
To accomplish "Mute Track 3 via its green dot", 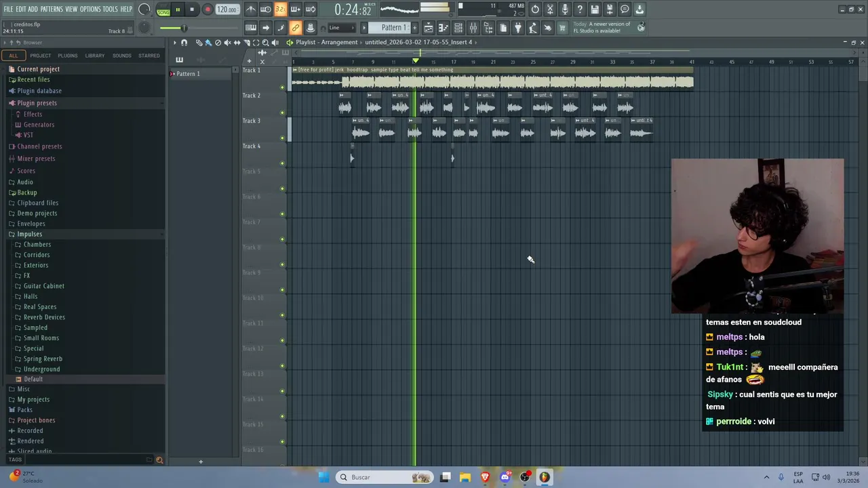I will tap(283, 138).
